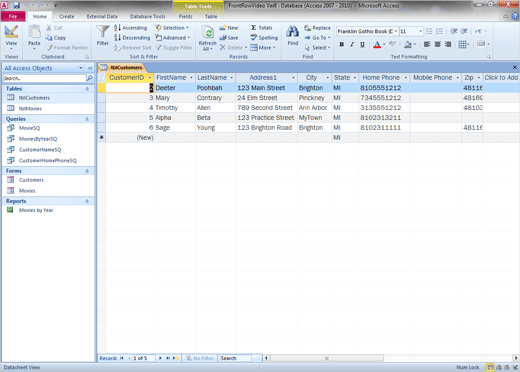The width and height of the screenshot is (520, 372).
Task: Cut the selected content
Action: click(x=55, y=28)
